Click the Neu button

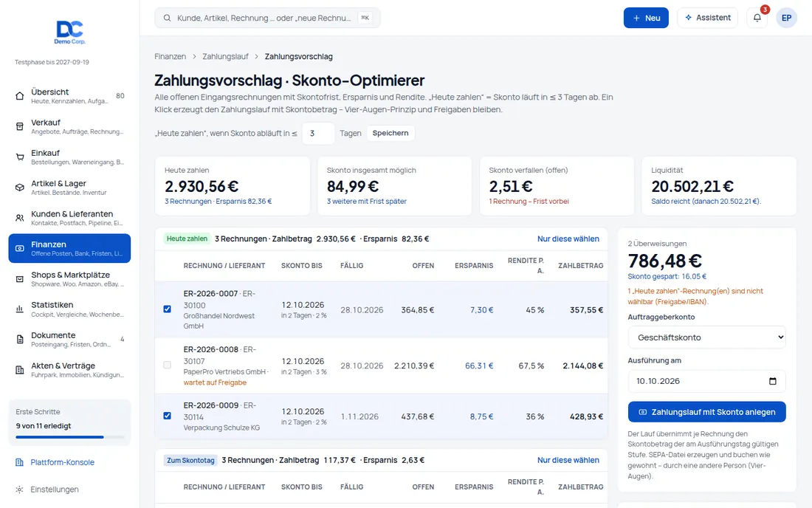pos(646,18)
